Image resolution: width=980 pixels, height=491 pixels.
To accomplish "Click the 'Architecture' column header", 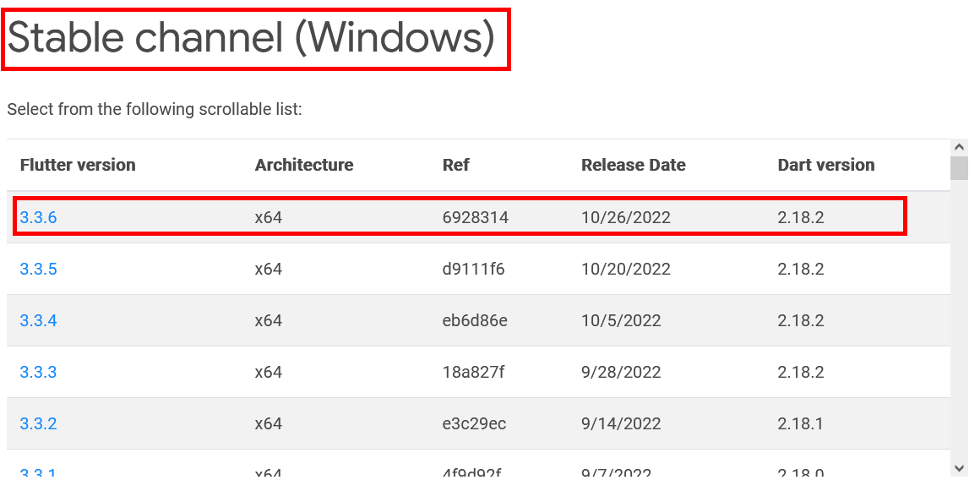I will (304, 165).
